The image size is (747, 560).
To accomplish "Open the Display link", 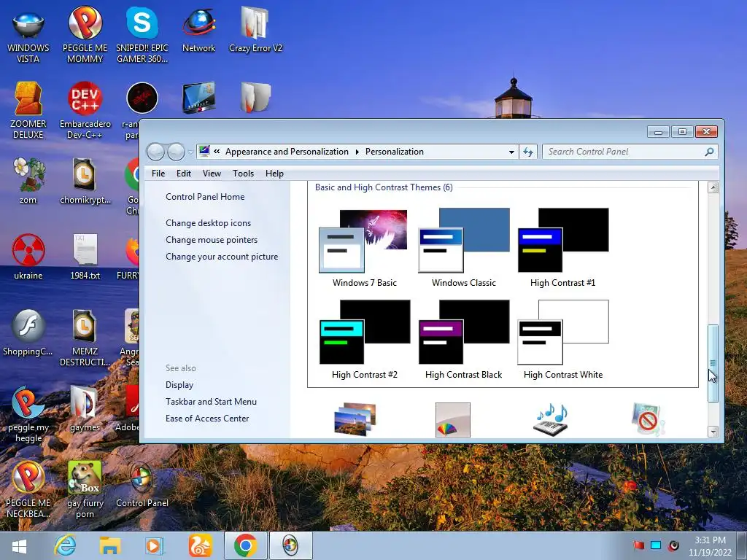I will click(179, 385).
